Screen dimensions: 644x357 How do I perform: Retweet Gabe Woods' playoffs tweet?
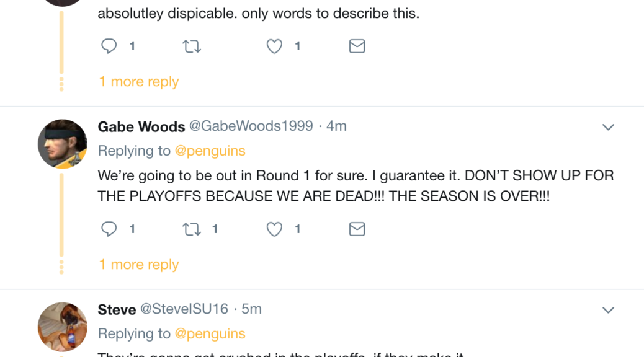(x=192, y=229)
